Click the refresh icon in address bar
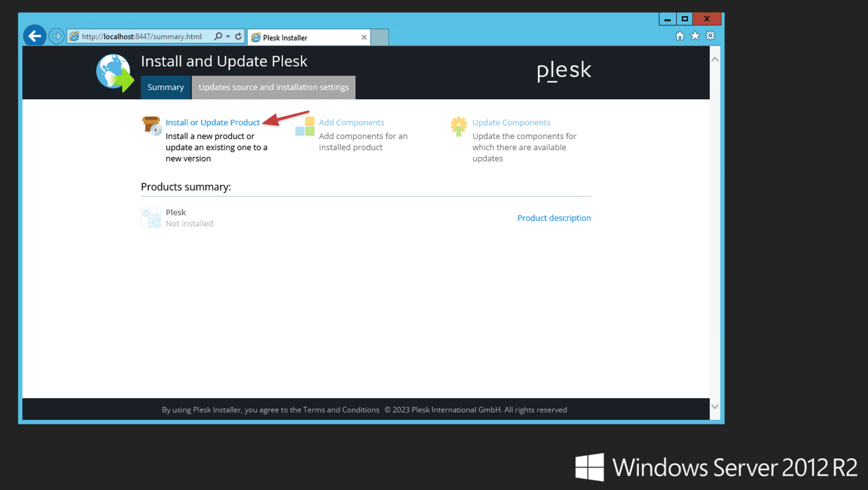This screenshot has width=868, height=490. click(x=238, y=37)
